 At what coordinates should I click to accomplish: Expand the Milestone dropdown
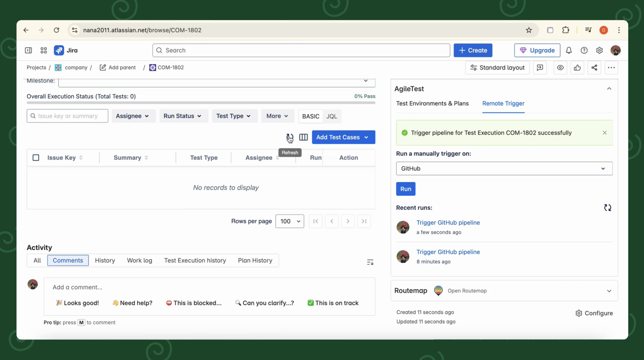point(366,81)
